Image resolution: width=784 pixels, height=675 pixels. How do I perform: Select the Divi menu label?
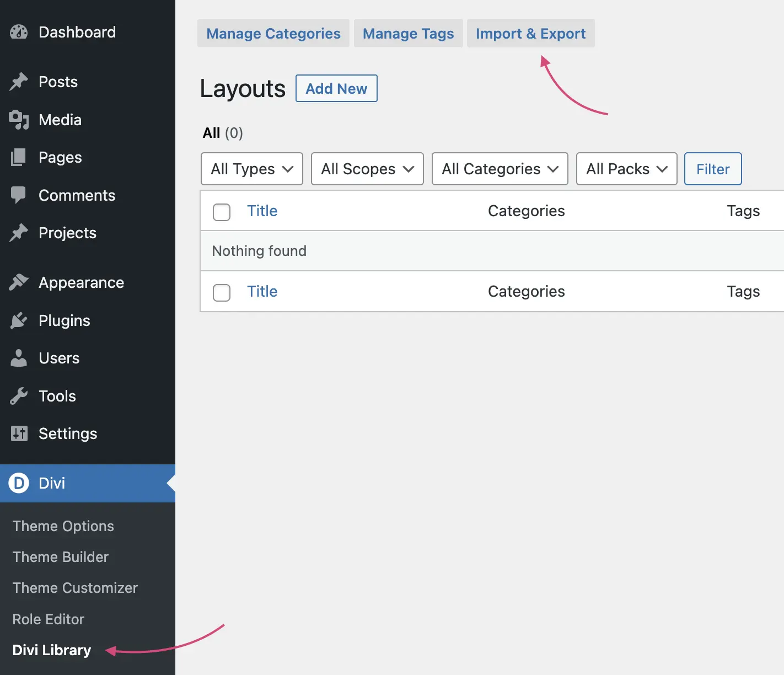click(x=52, y=483)
